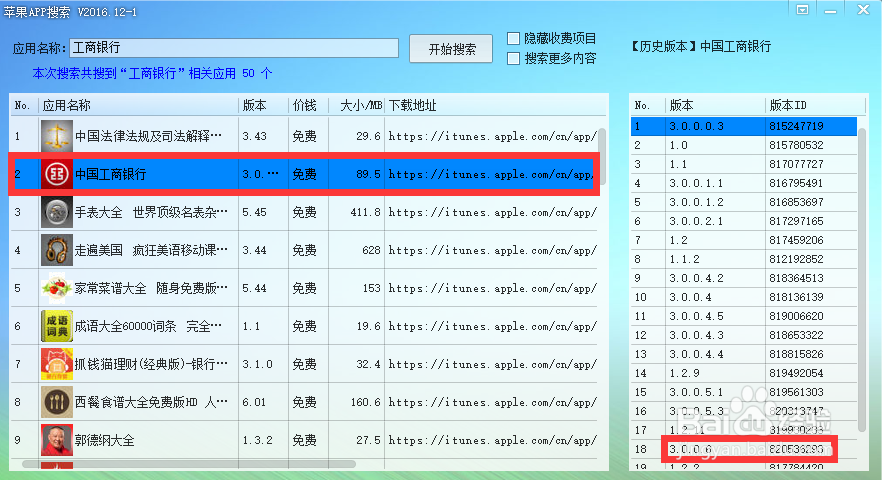The height and width of the screenshot is (480, 882).
Task: Enable the 搜索更多内容 checkbox
Action: click(513, 59)
